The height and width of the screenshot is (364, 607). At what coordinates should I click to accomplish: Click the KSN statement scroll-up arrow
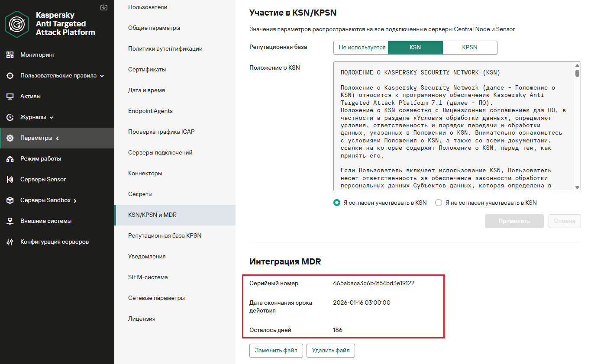point(577,65)
